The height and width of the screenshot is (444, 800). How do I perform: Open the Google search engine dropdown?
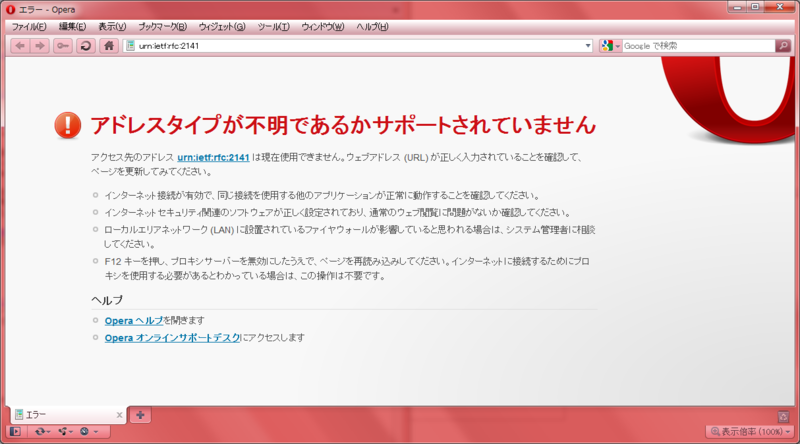pos(610,46)
